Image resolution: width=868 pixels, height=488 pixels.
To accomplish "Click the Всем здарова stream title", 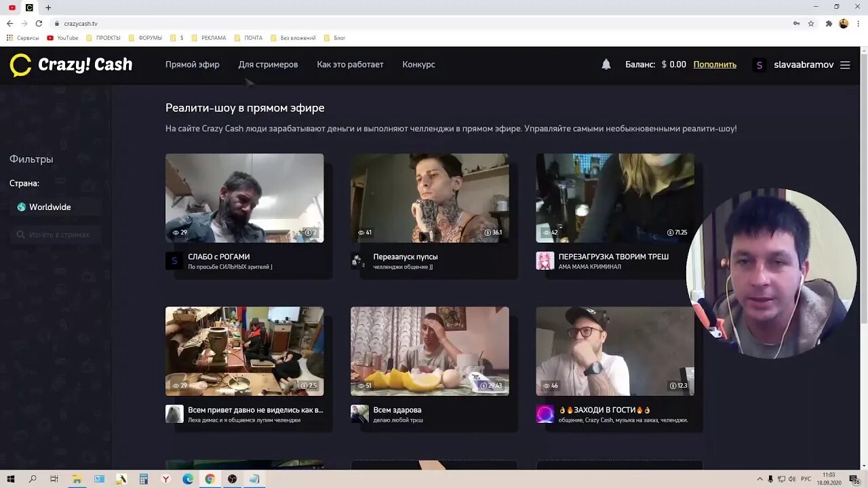I will pos(397,410).
